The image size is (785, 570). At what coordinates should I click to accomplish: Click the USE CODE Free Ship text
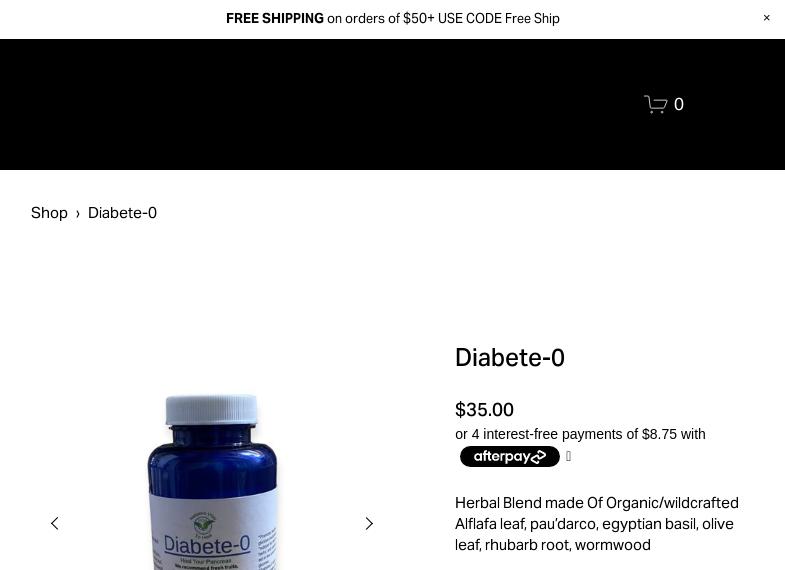pos(499,19)
